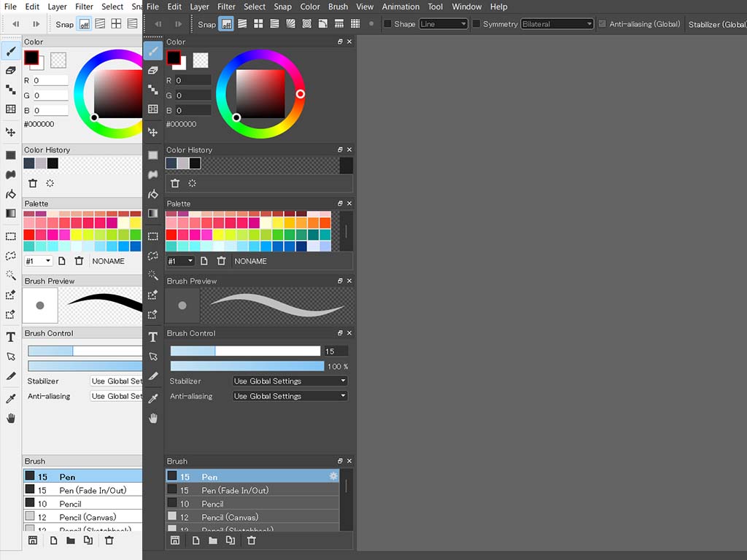Select the Hand tool in light theme window
Screen dimensions: 747x560
tap(10, 419)
